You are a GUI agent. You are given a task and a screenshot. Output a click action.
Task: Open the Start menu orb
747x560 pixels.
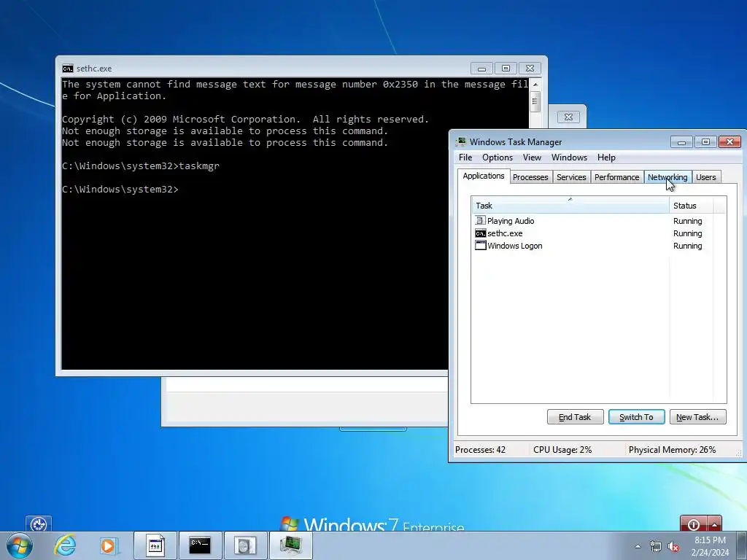coord(20,545)
